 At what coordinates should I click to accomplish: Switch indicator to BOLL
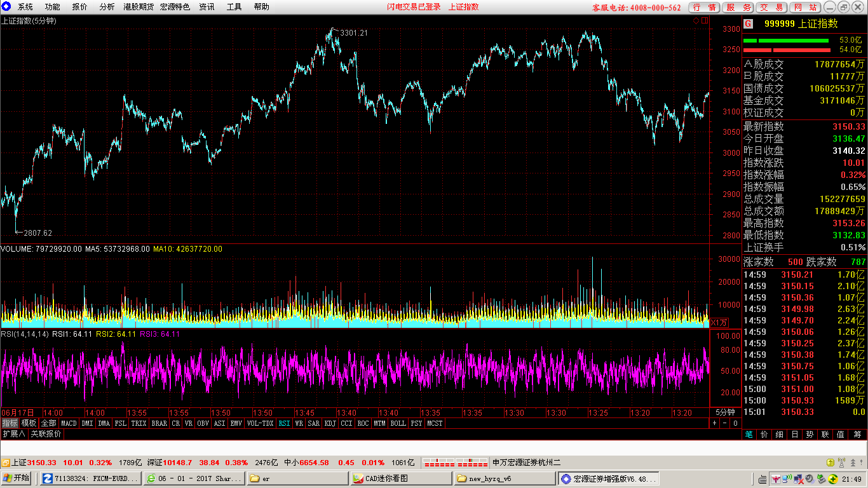(x=398, y=423)
